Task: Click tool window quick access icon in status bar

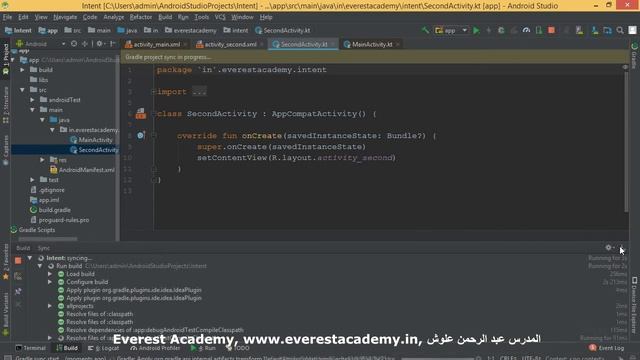Action: coord(7,358)
